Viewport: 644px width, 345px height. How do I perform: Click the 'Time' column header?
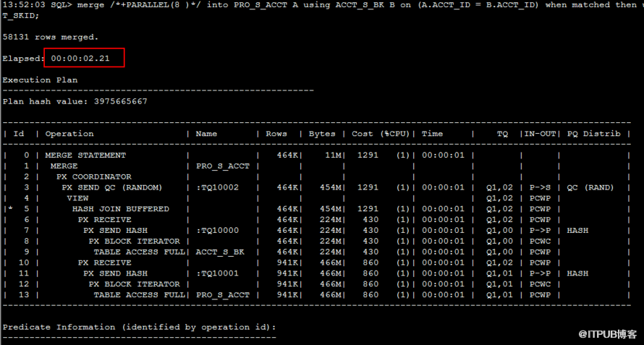pos(432,134)
